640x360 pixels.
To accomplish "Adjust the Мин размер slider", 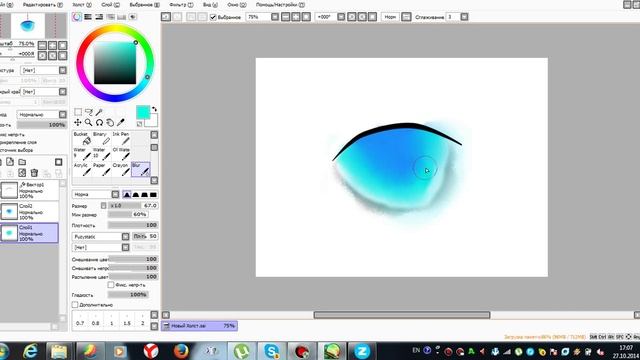I will pyautogui.click(x=128, y=214).
